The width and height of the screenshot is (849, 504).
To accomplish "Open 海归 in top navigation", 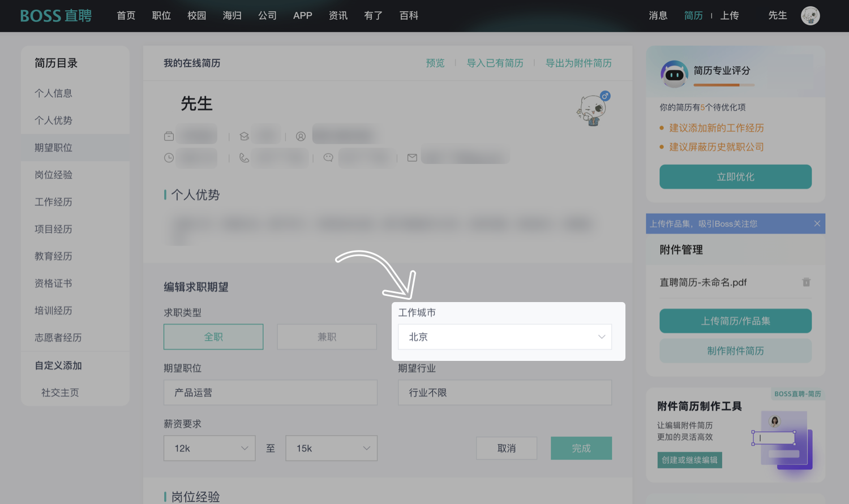I will click(232, 16).
